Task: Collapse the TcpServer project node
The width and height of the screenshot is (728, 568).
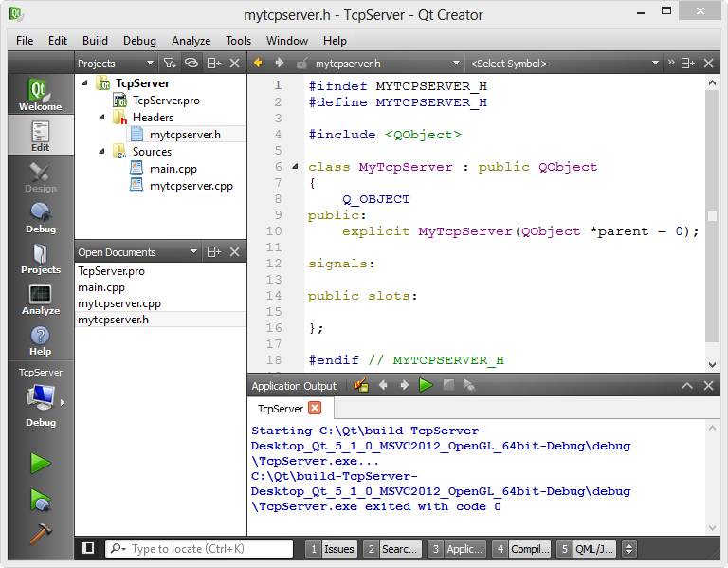Action: (84, 83)
